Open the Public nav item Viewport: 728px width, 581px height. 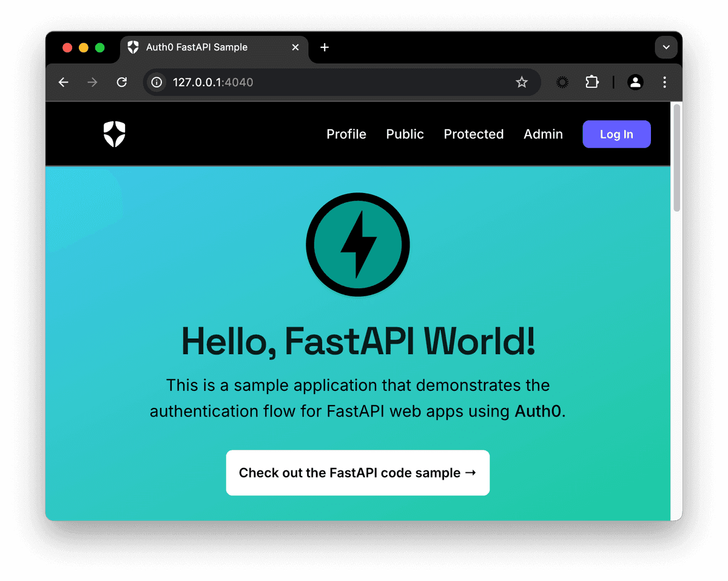(405, 134)
